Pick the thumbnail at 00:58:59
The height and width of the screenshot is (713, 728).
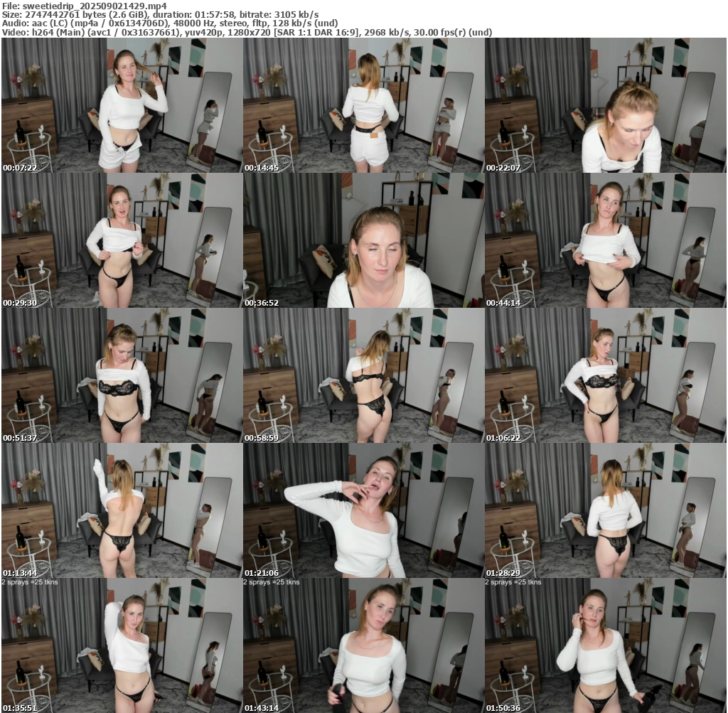pyautogui.click(x=363, y=375)
